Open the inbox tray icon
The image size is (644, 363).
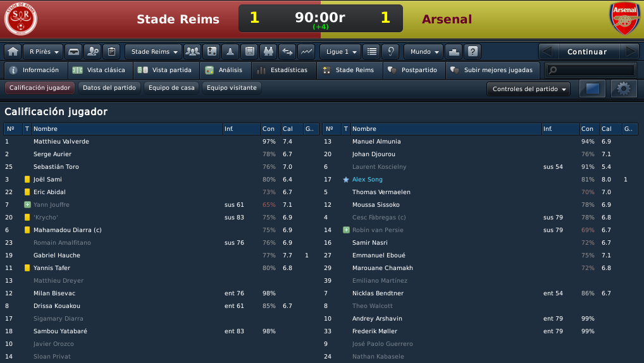73,52
